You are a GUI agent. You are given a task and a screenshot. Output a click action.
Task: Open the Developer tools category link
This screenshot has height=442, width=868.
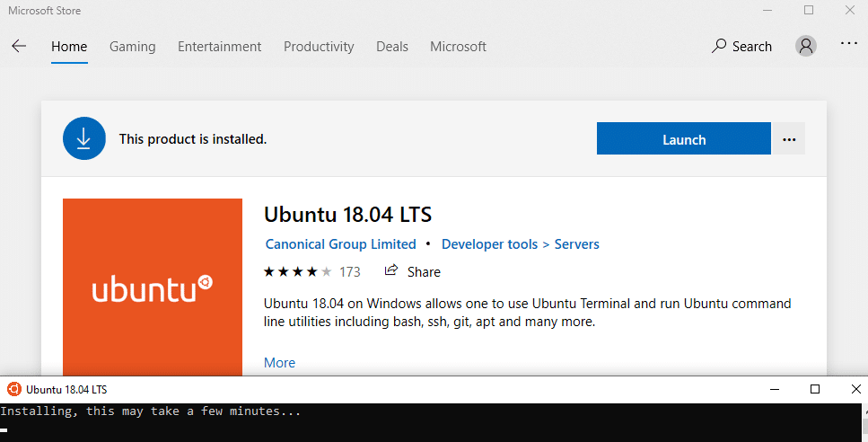coord(489,244)
